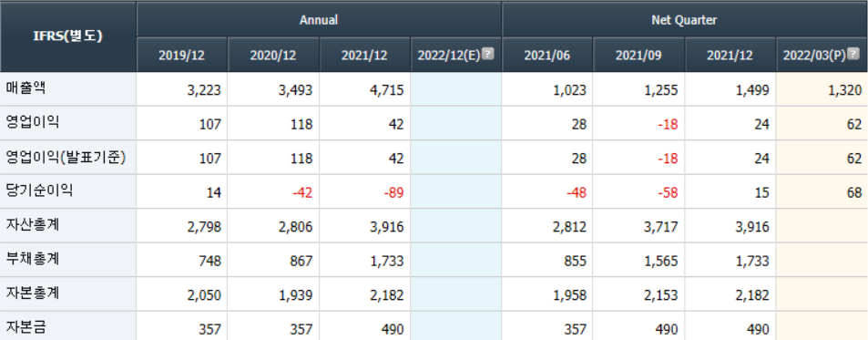Click 매출액 value 1,320 for 2022/03(P)

844,90
